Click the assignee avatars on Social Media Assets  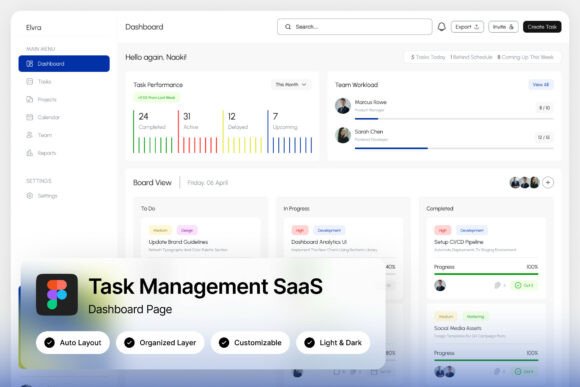[445, 371]
